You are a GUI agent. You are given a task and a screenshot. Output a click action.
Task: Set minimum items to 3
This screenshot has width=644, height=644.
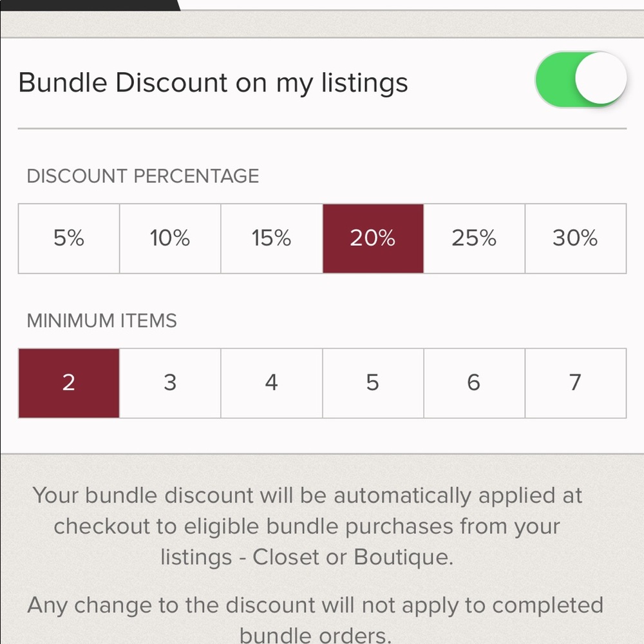(170, 383)
